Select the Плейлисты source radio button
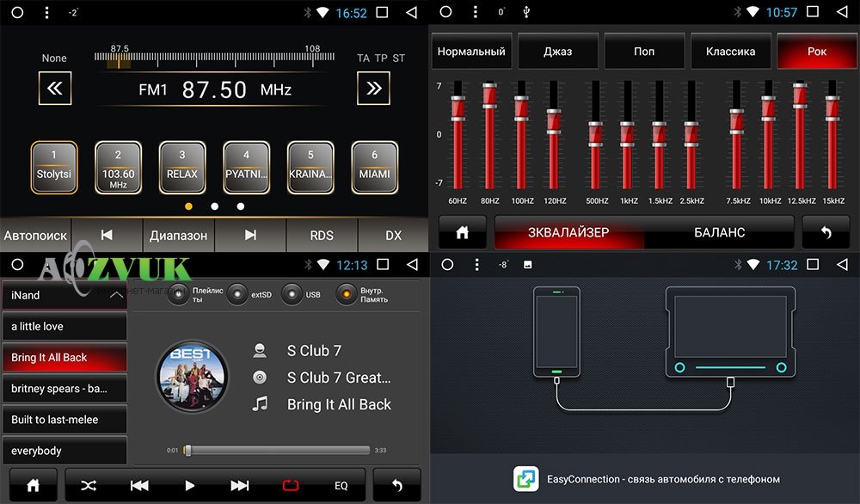The image size is (860, 504). click(x=178, y=294)
